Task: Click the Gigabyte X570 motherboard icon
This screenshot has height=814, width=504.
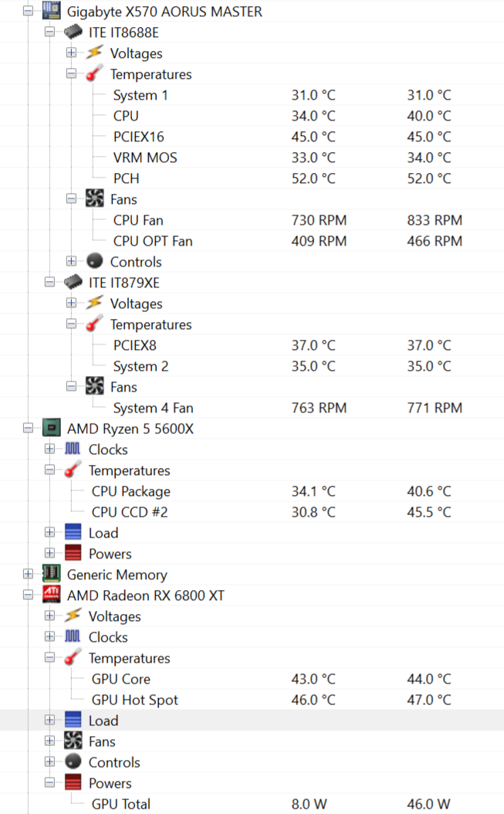Action: [52, 11]
